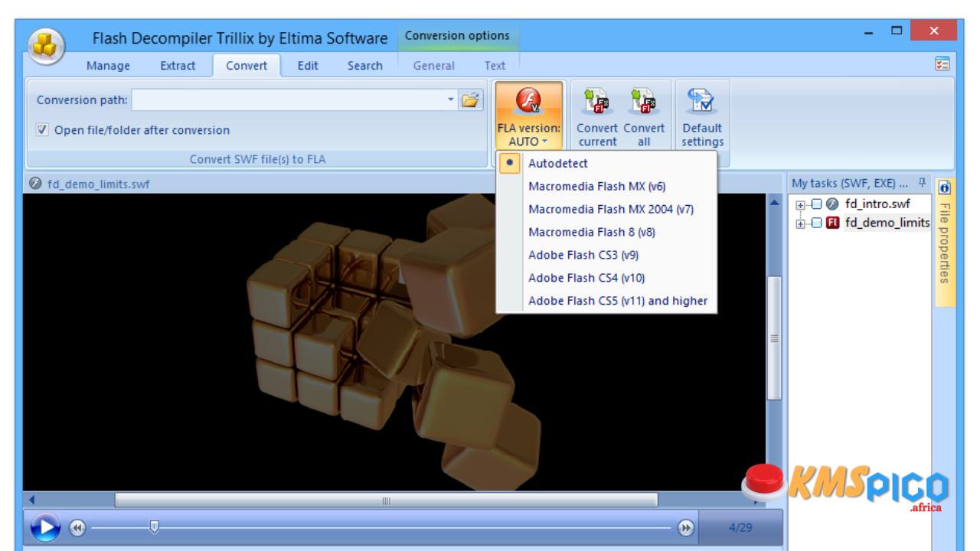Click the horizontal scrollbar thumb under preview
The width and height of the screenshot is (980, 551).
[386, 500]
